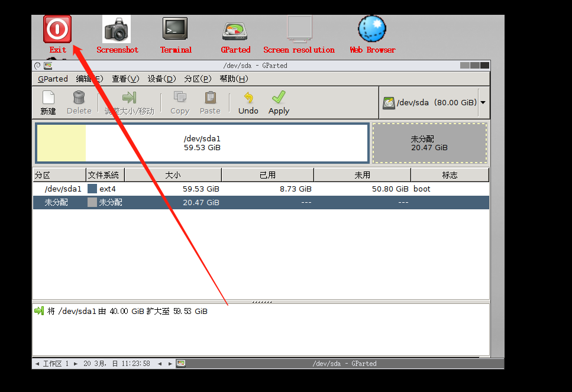
Task: Click the left arrow after the clock
Action: (160, 364)
